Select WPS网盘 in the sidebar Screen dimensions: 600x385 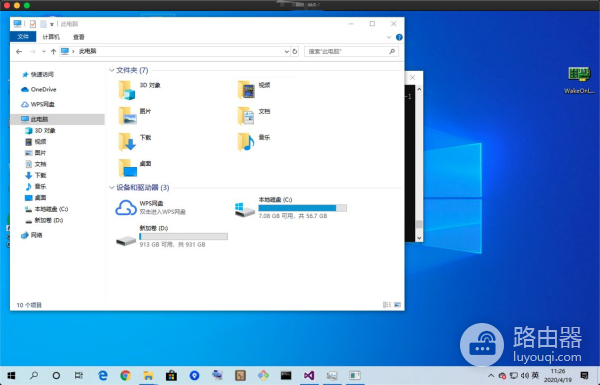(38, 104)
